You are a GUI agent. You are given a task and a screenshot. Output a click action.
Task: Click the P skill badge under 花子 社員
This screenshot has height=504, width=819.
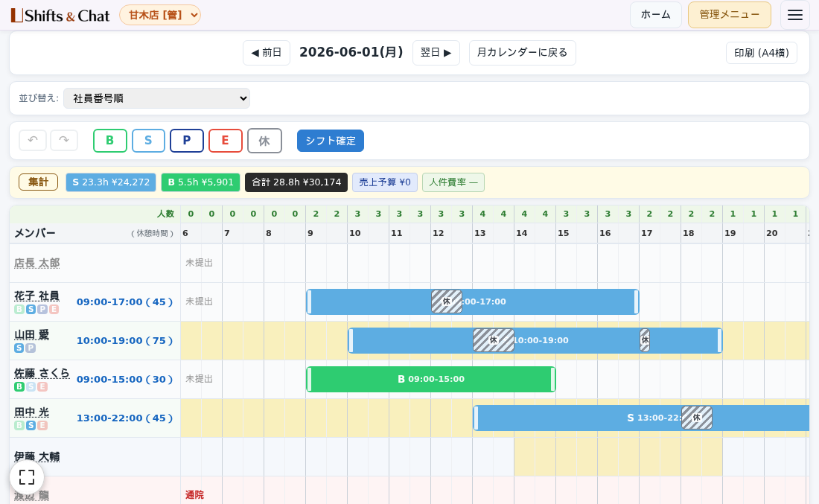pyautogui.click(x=42, y=309)
